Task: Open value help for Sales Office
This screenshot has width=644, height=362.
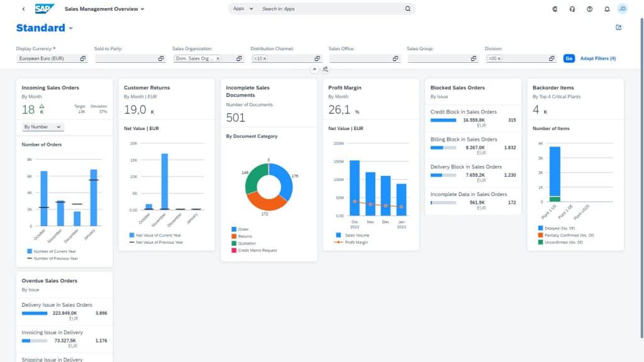Action: (x=396, y=58)
